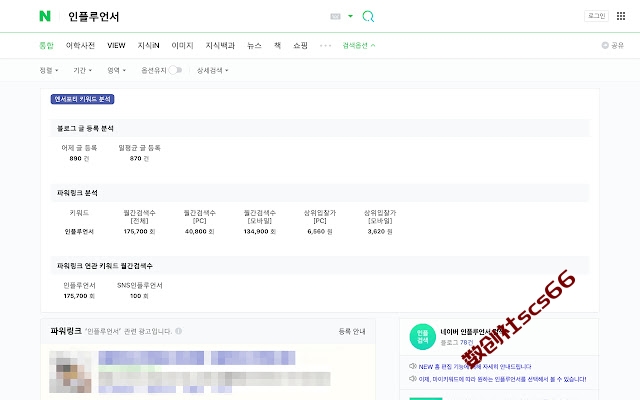Go to the 책 tab
The image size is (640, 400).
coord(278,45)
